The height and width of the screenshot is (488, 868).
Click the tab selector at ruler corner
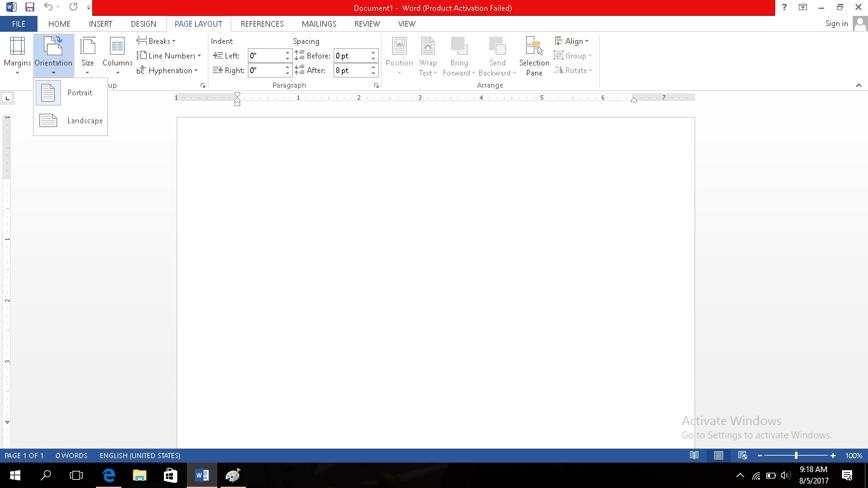7,98
